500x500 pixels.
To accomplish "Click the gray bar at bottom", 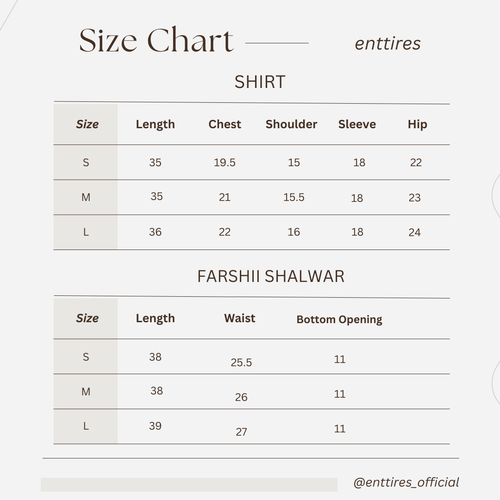I will point(189,484).
